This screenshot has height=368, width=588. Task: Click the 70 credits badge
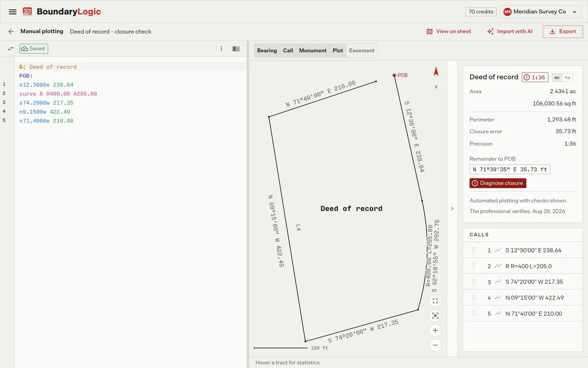tap(481, 12)
